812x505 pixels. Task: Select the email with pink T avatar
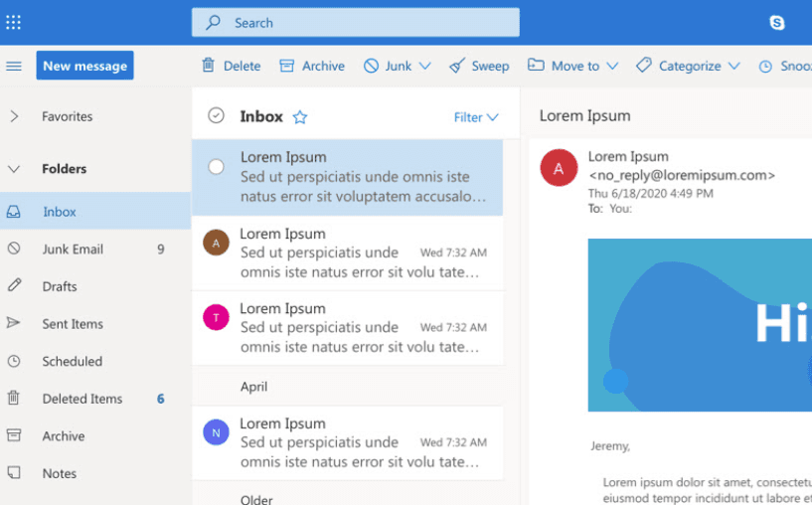coord(347,327)
